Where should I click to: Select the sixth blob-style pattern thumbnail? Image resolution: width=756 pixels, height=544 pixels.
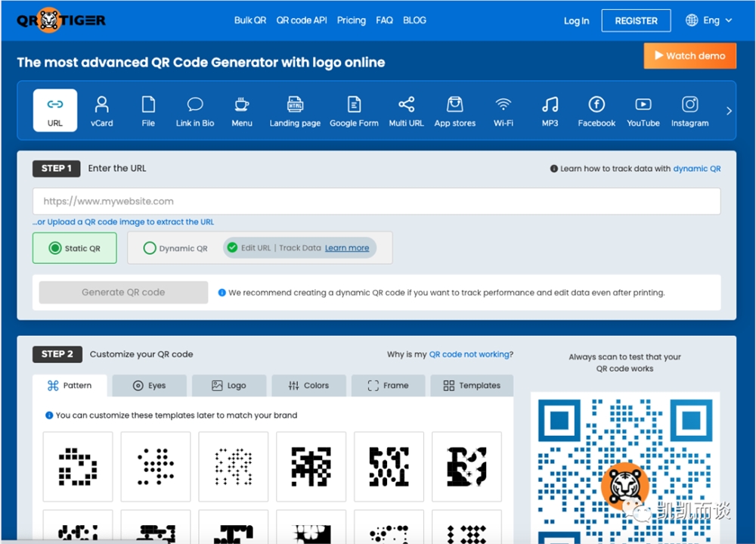pos(466,466)
